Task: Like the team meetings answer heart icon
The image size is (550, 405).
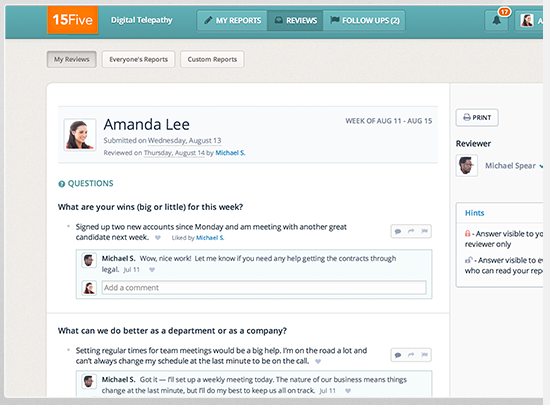Action: pyautogui.click(x=318, y=361)
